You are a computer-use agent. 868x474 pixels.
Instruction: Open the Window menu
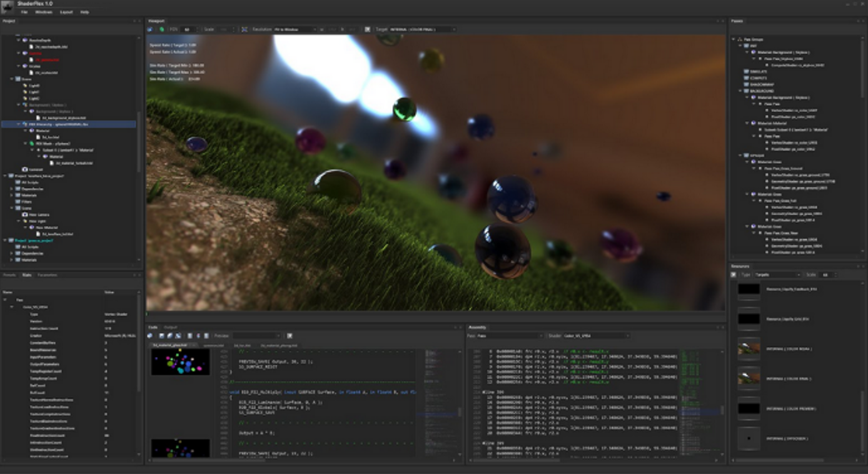click(x=43, y=12)
